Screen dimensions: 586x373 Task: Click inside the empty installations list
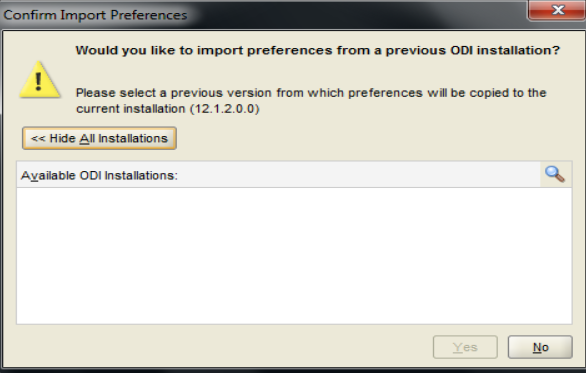[x=294, y=256]
